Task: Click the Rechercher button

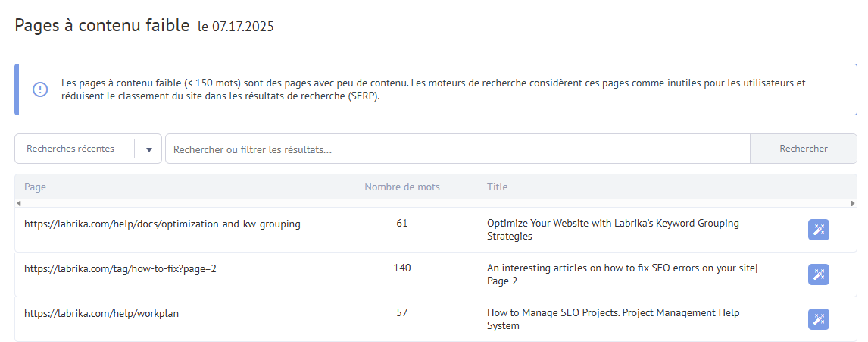Action: pyautogui.click(x=803, y=149)
